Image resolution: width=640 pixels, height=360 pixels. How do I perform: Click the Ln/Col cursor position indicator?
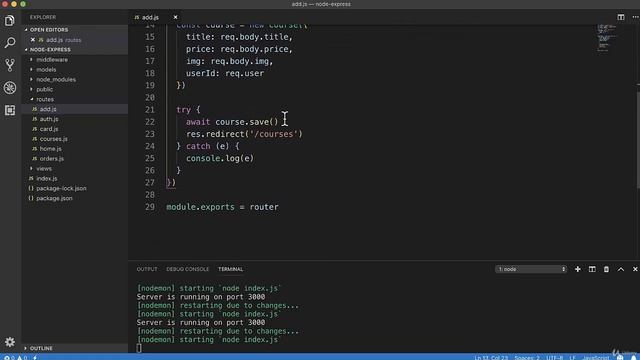tap(491, 358)
